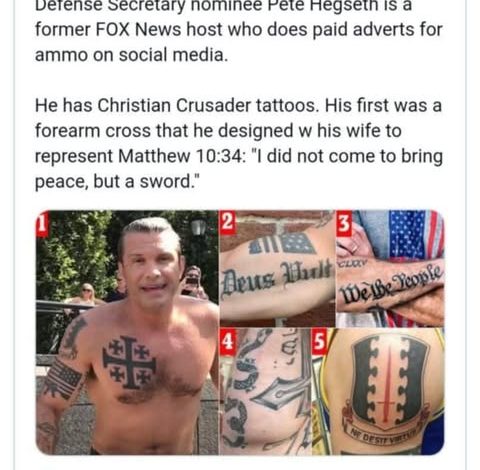Open the shirtless man photo in panel 1
Image resolution: width=480 pixels, height=470 pixels.
coord(127,332)
